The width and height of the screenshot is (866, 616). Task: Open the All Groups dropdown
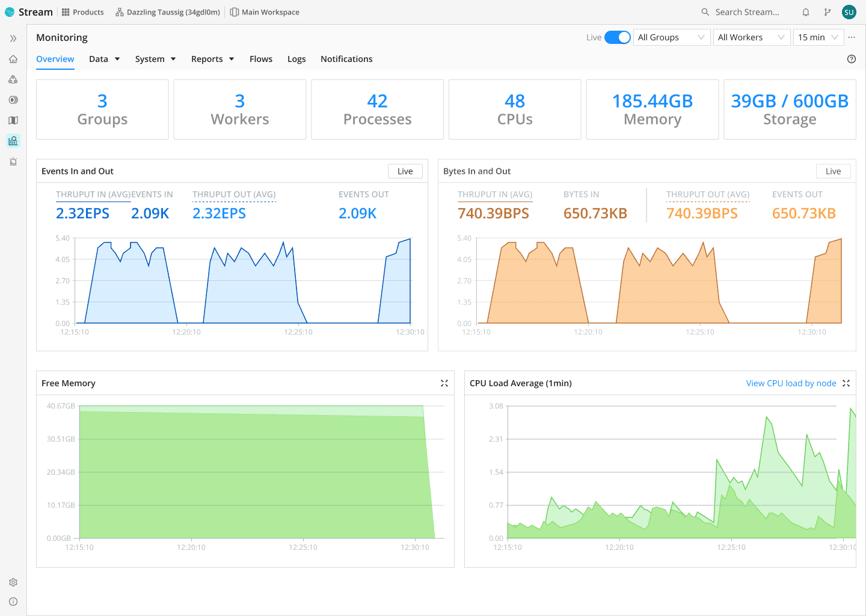pos(671,37)
